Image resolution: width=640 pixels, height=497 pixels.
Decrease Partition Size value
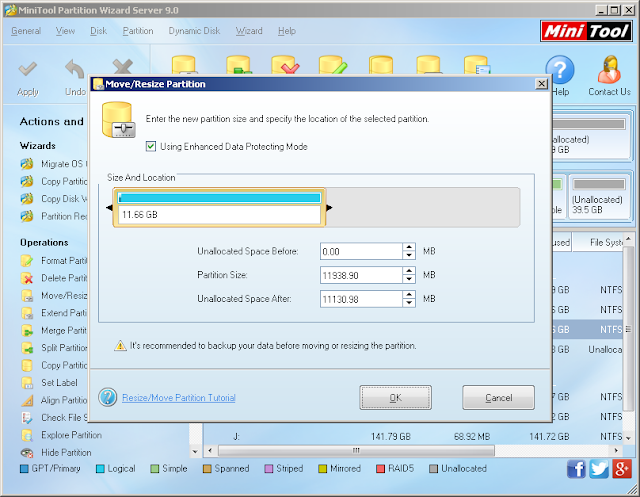[409, 279]
